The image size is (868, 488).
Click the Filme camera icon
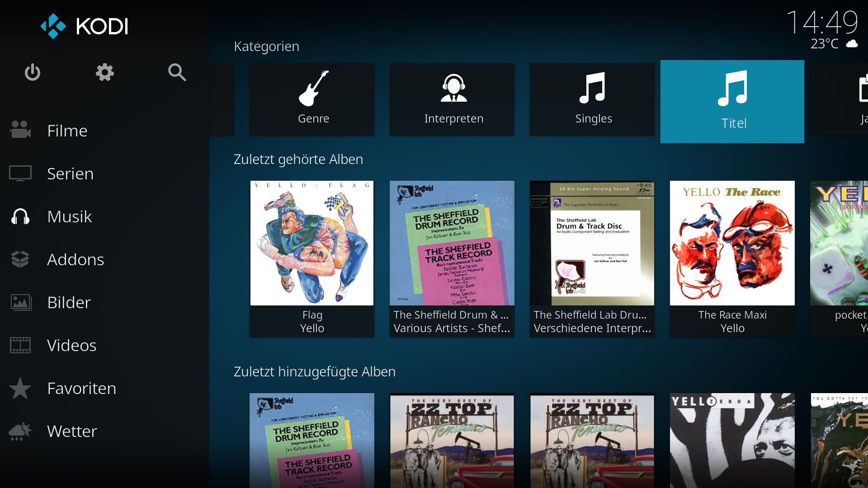[20, 130]
